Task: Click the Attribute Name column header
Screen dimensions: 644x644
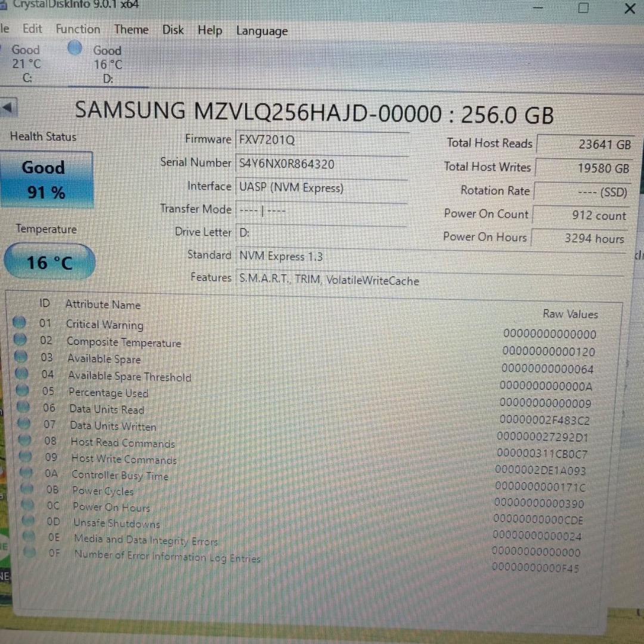Action: (x=103, y=305)
